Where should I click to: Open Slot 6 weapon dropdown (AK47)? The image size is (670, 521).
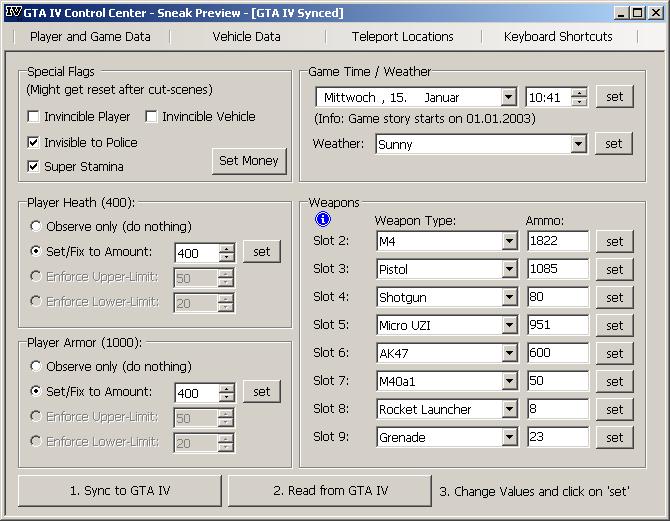click(509, 353)
